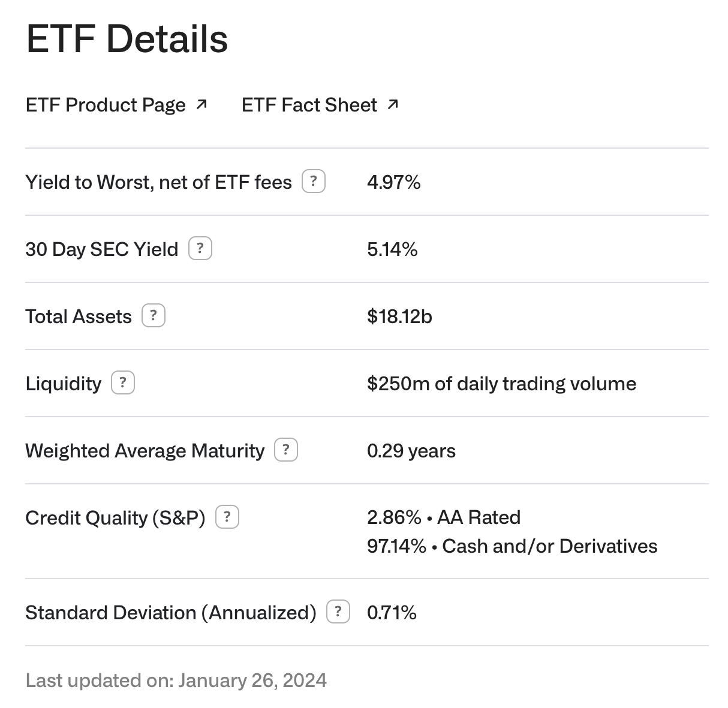Click the Last updated on date text
The image size is (728, 708).
(x=176, y=680)
